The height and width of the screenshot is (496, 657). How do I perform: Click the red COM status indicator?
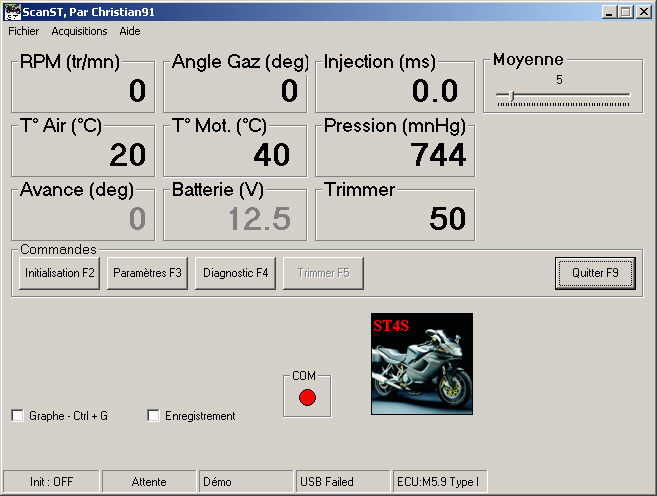click(307, 398)
